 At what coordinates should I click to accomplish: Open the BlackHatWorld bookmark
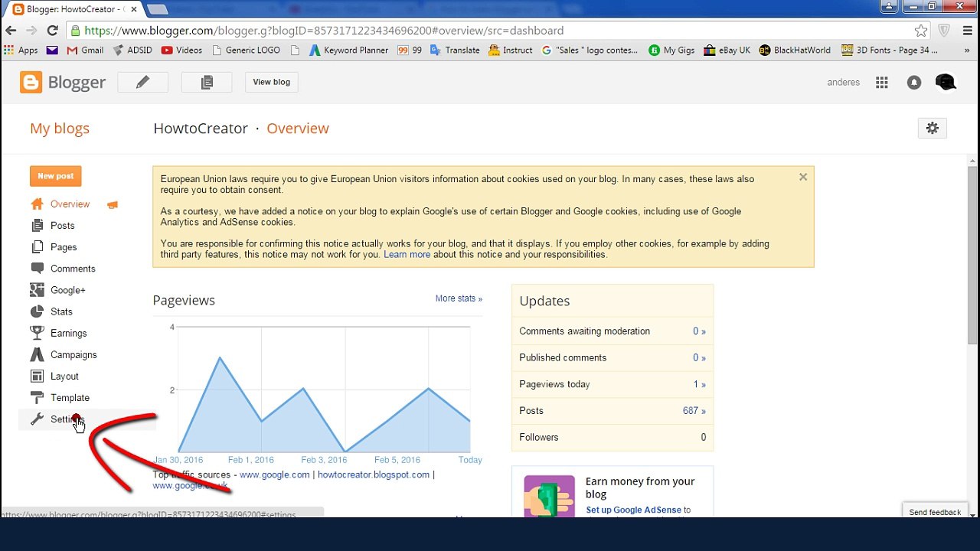795,51
